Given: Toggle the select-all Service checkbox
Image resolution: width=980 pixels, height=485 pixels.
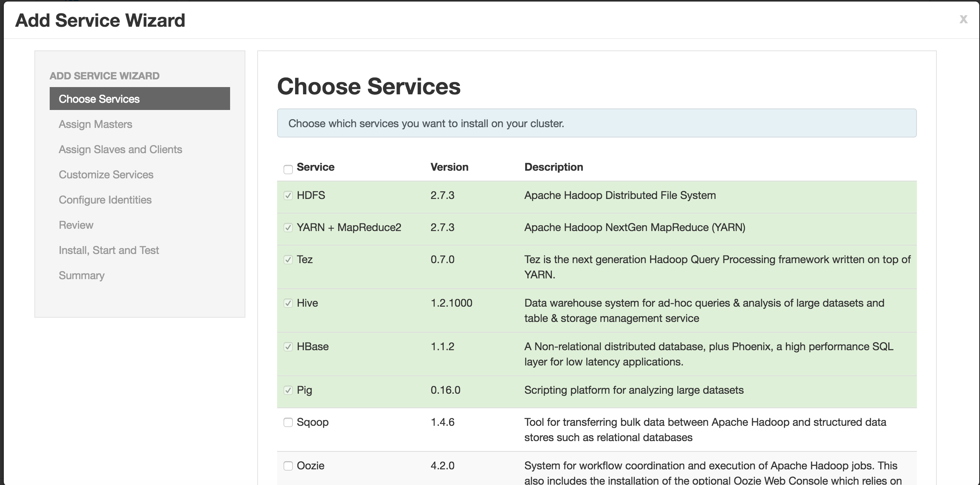Looking at the screenshot, I should pos(288,169).
